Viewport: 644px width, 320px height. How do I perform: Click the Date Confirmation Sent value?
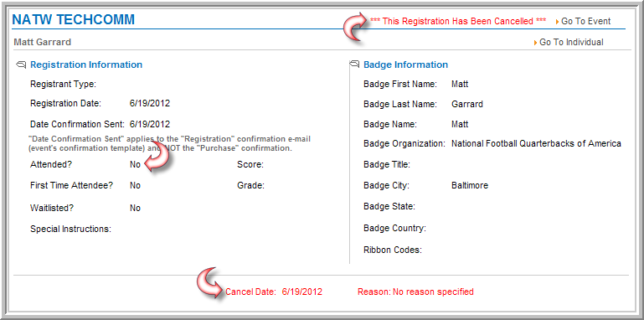pos(150,124)
